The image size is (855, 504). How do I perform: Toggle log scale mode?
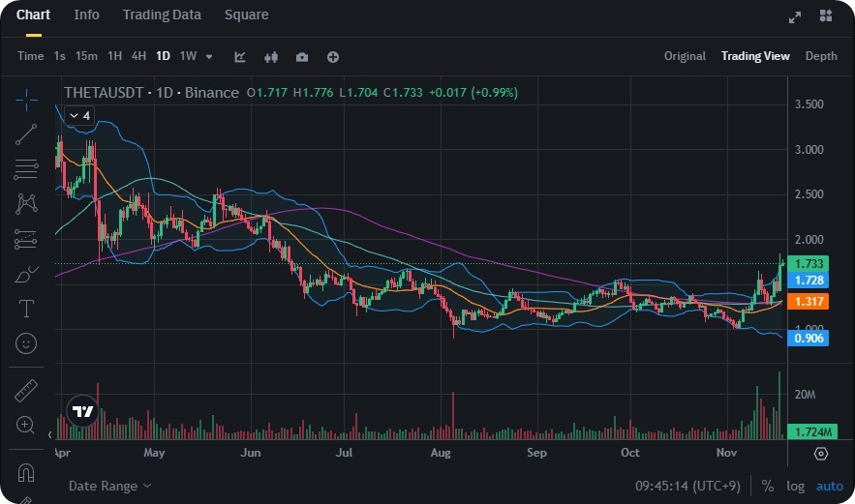(x=796, y=486)
